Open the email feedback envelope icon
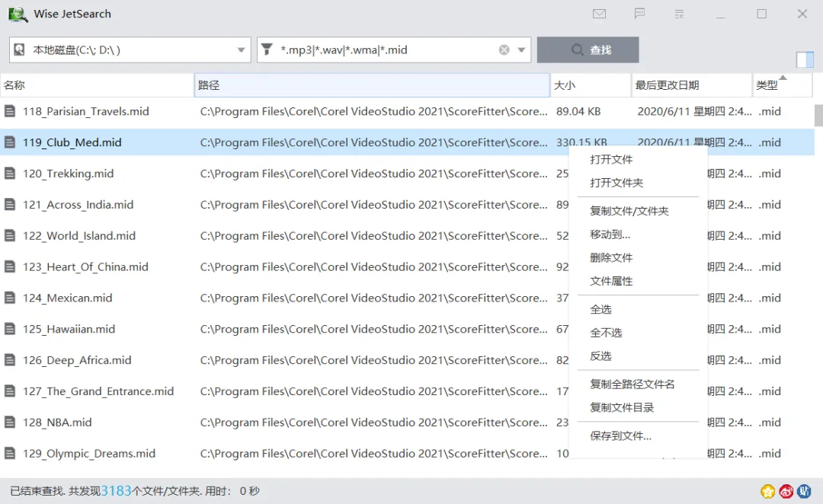823x504 pixels. [x=600, y=14]
